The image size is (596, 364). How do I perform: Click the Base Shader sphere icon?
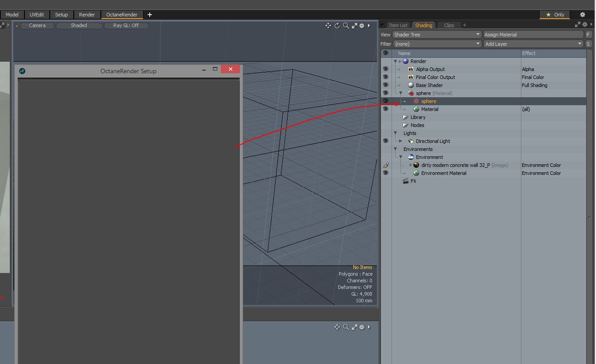click(411, 85)
